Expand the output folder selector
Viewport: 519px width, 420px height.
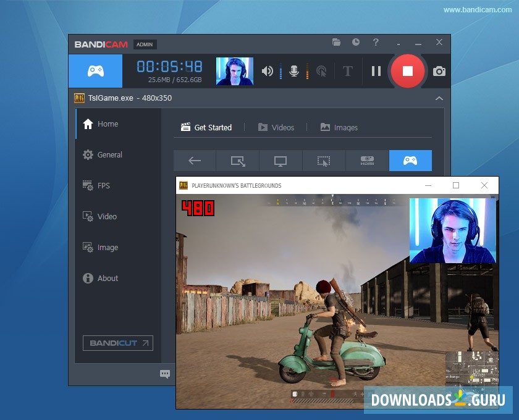click(x=336, y=43)
